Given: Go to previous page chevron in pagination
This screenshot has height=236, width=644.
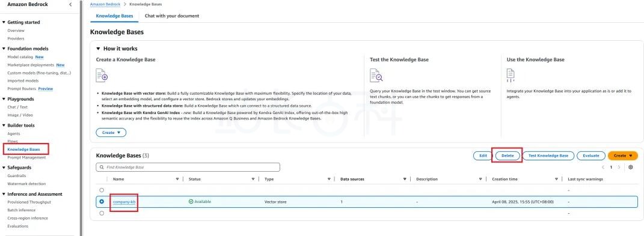Looking at the screenshot, I should click(603, 168).
